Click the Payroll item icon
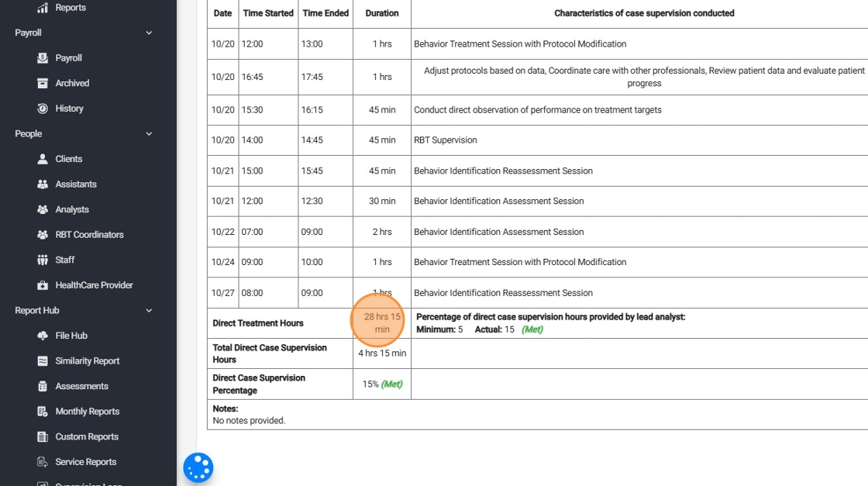Image resolution: width=868 pixels, height=486 pixels. [43, 58]
